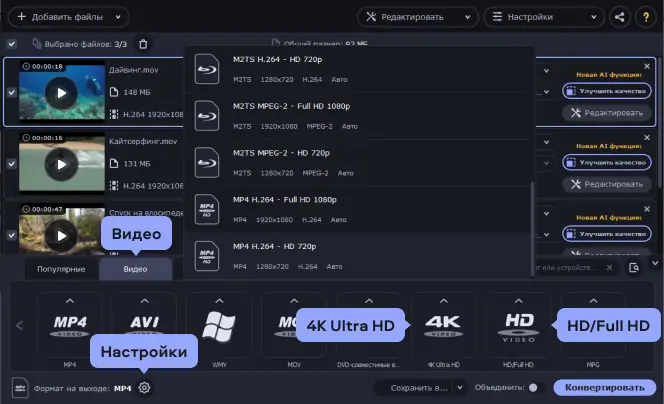
Task: Click Редактировать button for Дайвинг.mov
Action: click(607, 113)
